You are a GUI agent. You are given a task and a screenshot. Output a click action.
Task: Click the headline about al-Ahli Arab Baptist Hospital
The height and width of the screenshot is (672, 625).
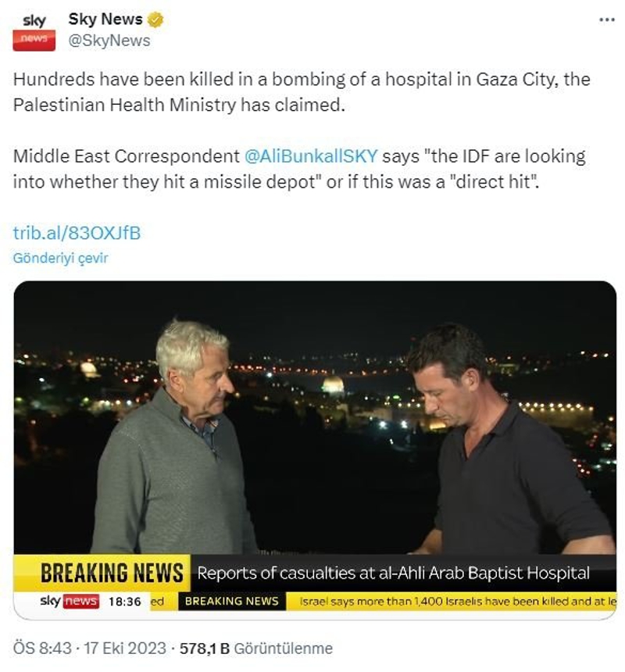click(x=393, y=573)
